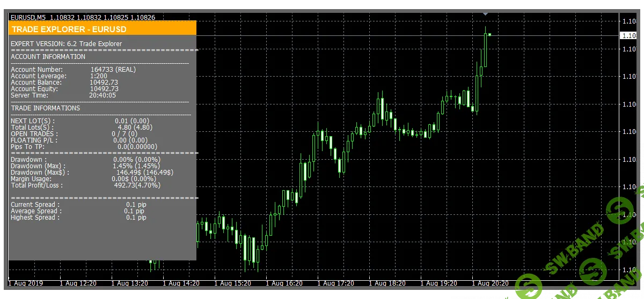The width and height of the screenshot is (644, 299).
Task: Click the value 4.80 (4.80)
Action: click(135, 128)
